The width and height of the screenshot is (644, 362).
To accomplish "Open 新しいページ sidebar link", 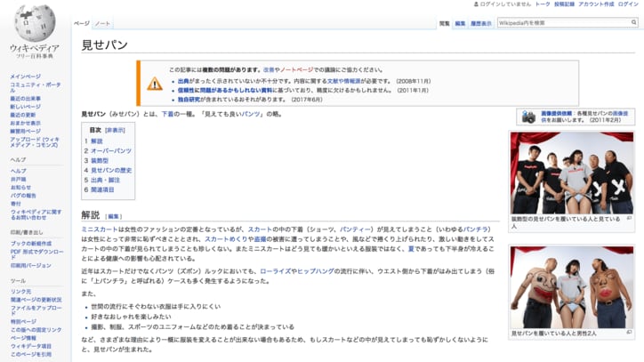I will (x=26, y=107).
